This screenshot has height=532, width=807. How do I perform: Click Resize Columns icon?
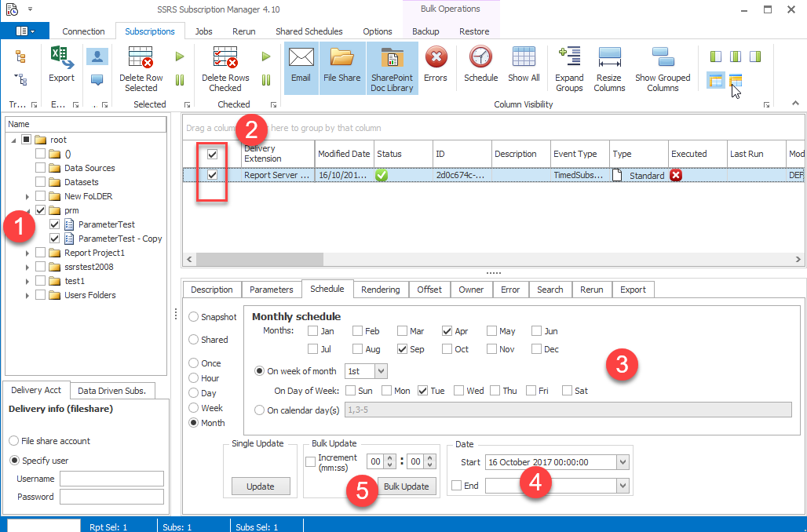coord(609,57)
